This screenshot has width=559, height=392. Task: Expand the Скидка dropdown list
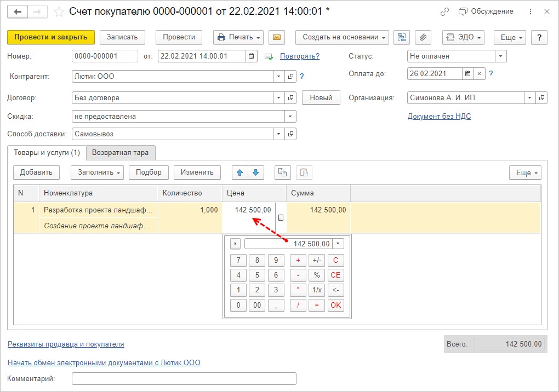coord(290,116)
